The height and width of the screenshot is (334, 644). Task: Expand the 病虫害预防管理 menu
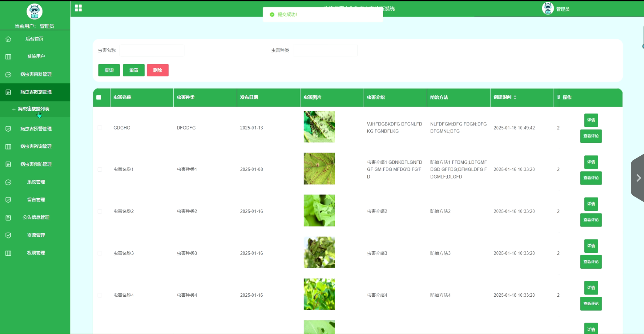[x=35, y=164]
